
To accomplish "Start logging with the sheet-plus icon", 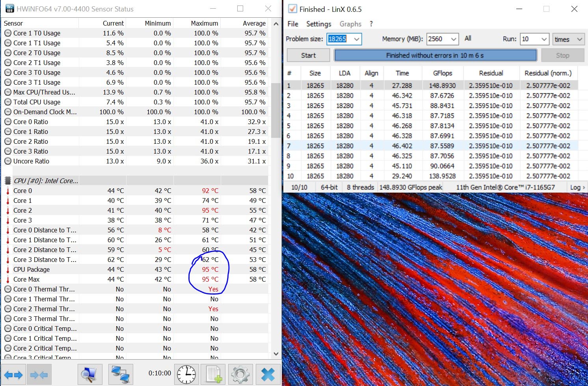I will point(213,374).
